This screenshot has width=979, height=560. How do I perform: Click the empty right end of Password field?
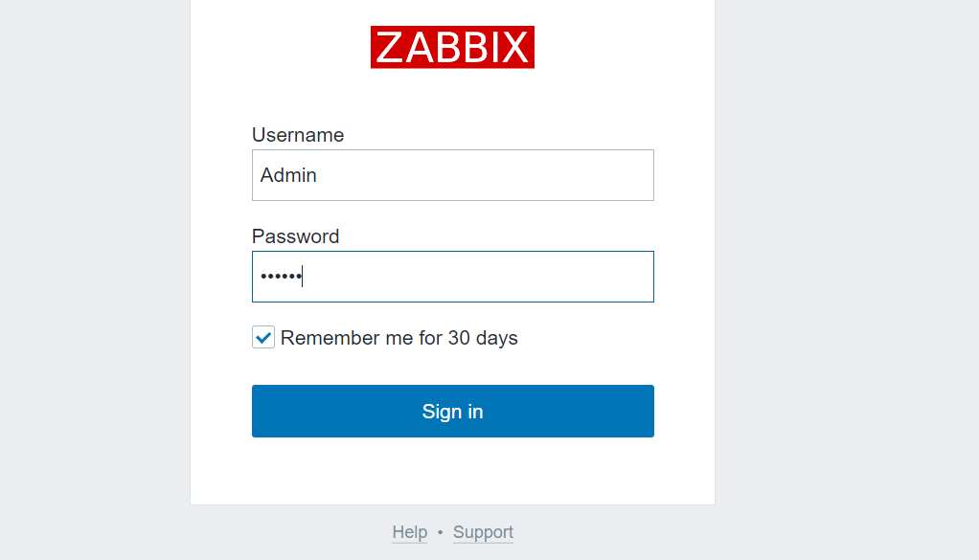[613, 277]
